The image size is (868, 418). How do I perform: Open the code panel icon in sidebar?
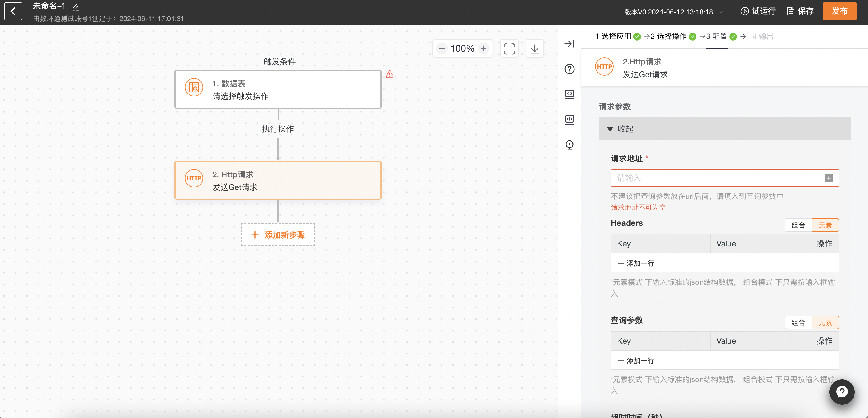[570, 94]
